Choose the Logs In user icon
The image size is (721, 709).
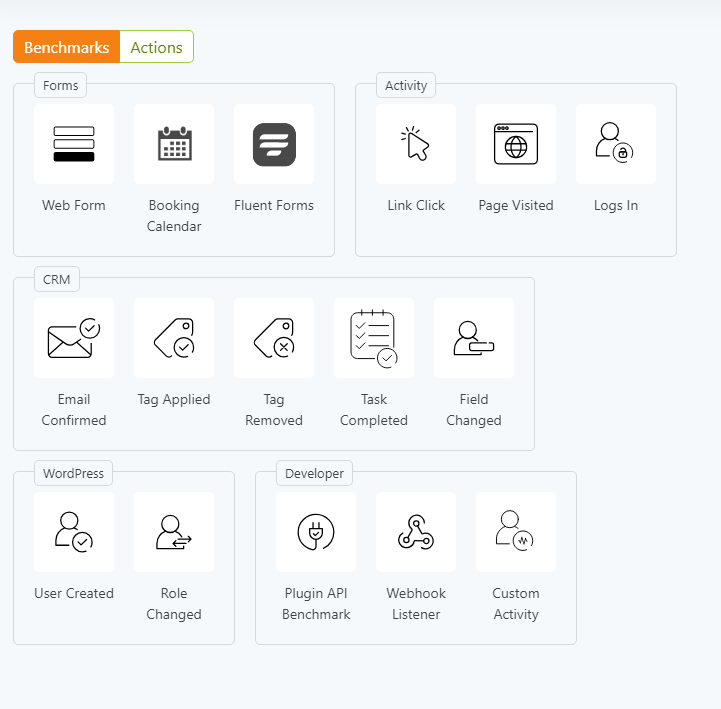tap(616, 144)
